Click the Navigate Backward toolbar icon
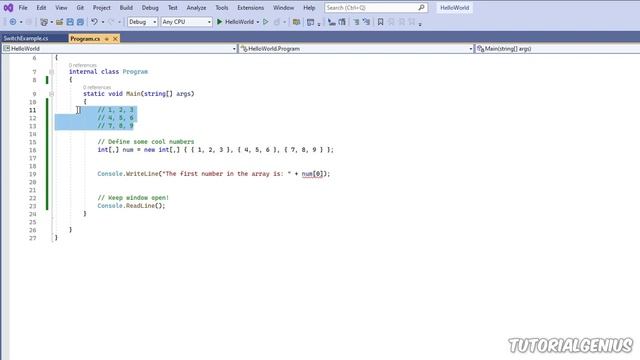Screen dimensions: 640x360 coord(13,22)
